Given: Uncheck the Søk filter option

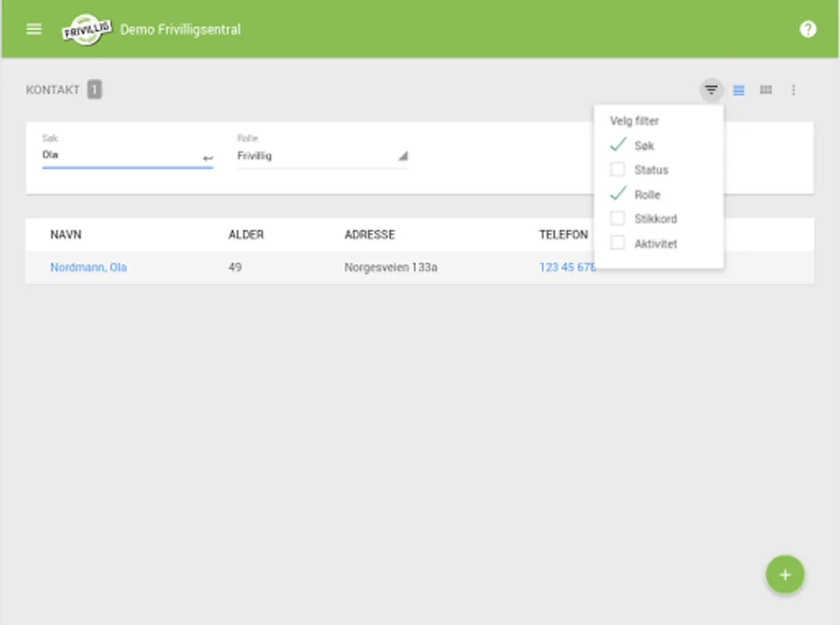Looking at the screenshot, I should pos(618,145).
